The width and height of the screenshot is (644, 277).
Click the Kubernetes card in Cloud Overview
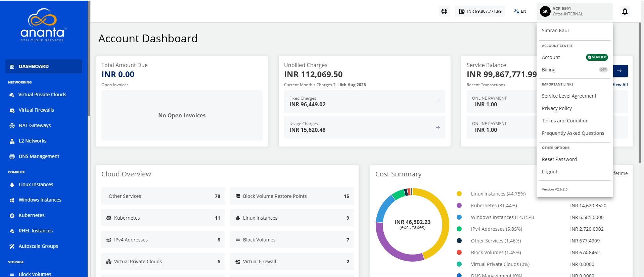[163, 218]
